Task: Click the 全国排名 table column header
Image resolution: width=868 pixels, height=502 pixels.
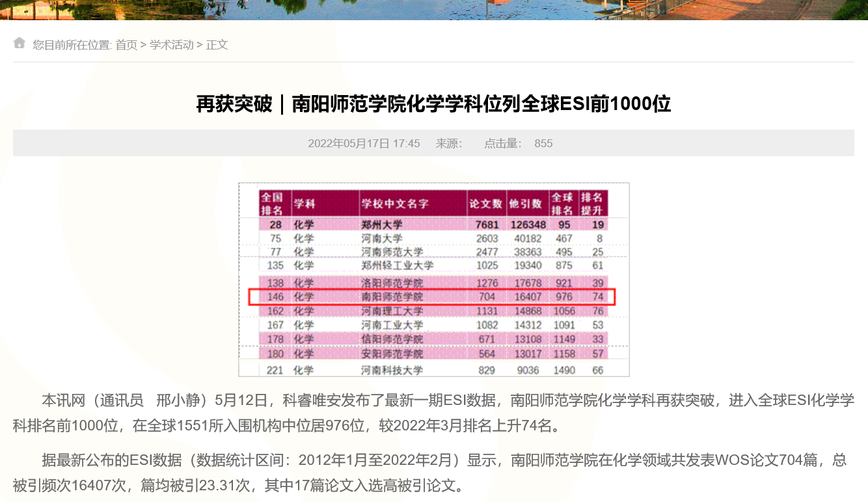Action: click(x=272, y=204)
